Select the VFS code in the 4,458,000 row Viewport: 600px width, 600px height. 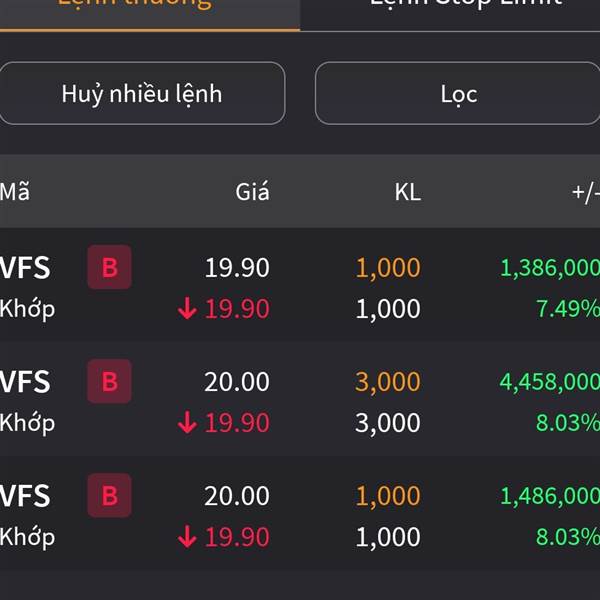tap(25, 382)
